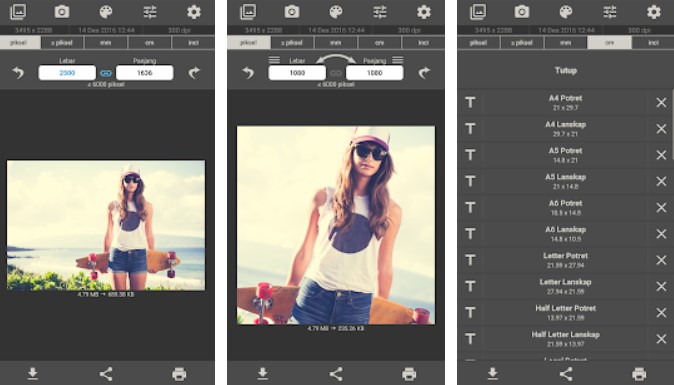Print image in the 1000x1000 screen
This screenshot has height=385, width=674.
(409, 374)
